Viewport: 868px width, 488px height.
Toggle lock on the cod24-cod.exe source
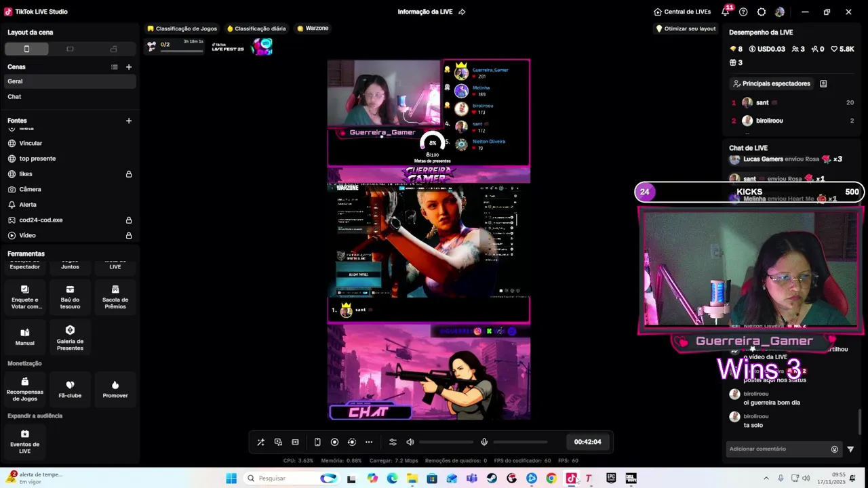coord(129,220)
